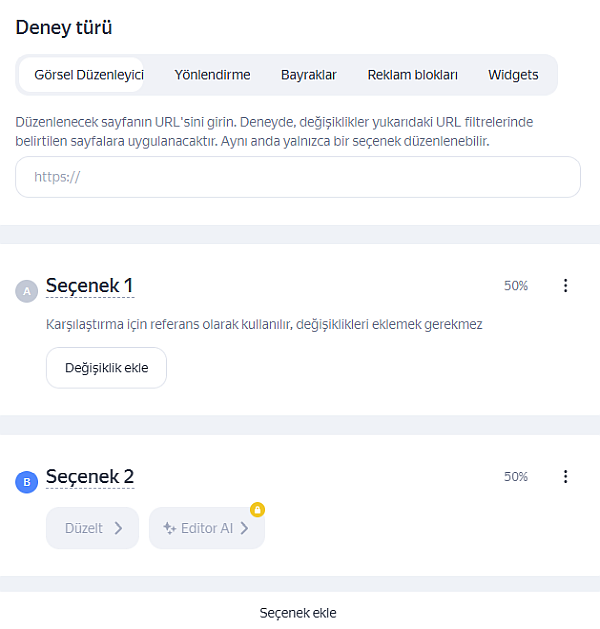Image resolution: width=600 pixels, height=629 pixels.
Task: Click the 50% share of Seçenek 2
Action: tap(516, 477)
